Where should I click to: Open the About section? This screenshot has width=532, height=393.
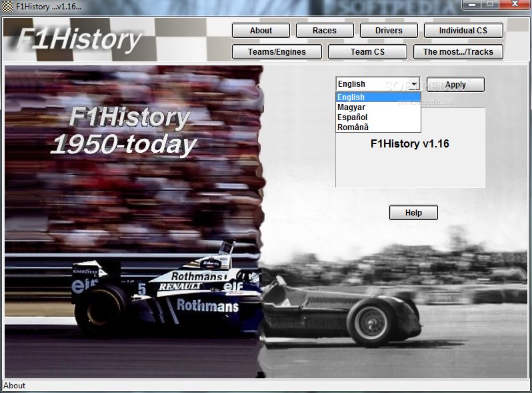tap(261, 31)
